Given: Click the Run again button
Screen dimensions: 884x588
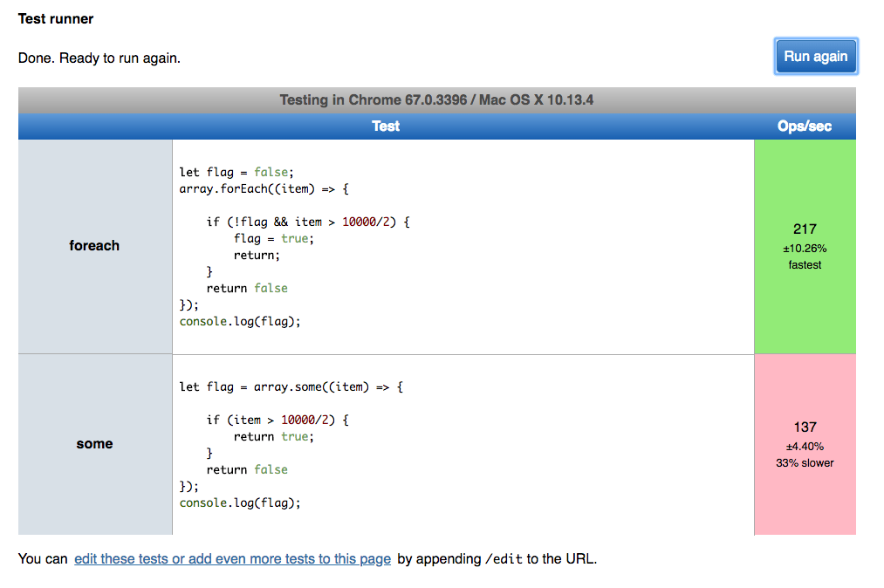Looking at the screenshot, I should pos(815,57).
